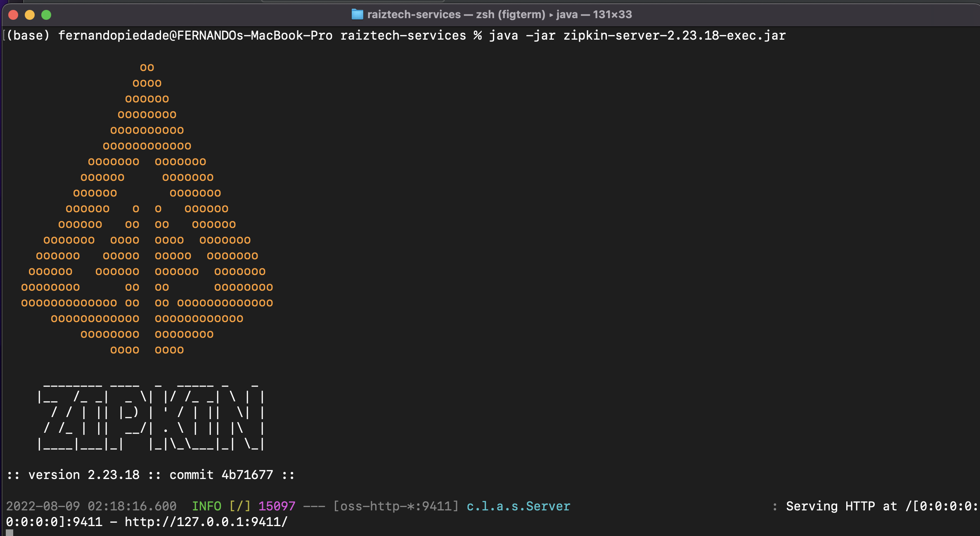Click the window title 'raiztech-services — zsh (figterm)'
The width and height of the screenshot is (980, 536).
pyautogui.click(x=456, y=14)
